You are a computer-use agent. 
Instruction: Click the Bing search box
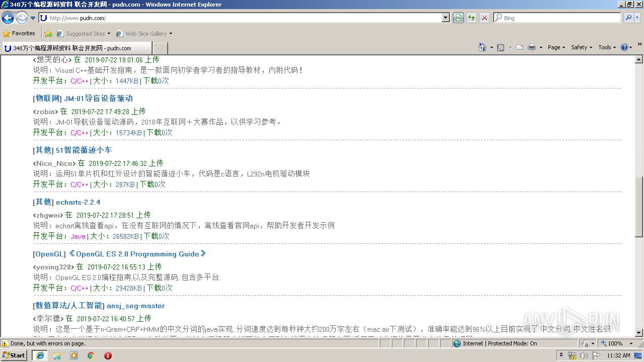tap(557, 18)
